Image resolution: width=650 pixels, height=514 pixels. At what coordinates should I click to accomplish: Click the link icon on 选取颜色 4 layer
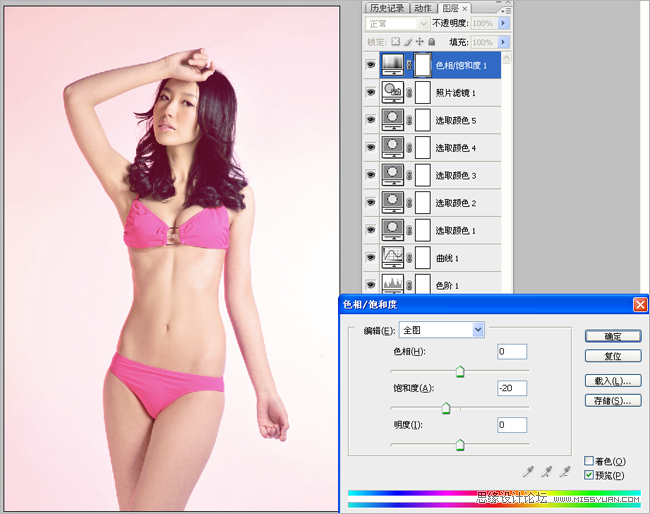click(409, 148)
